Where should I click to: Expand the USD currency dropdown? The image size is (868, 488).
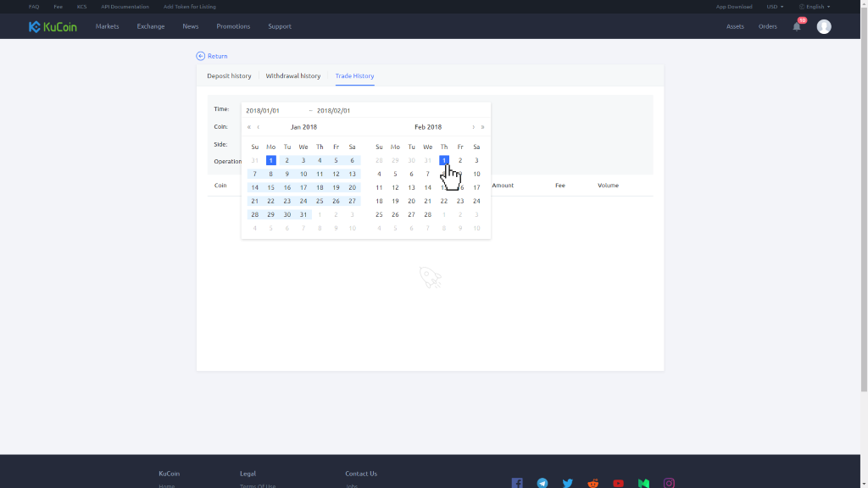pyautogui.click(x=774, y=7)
